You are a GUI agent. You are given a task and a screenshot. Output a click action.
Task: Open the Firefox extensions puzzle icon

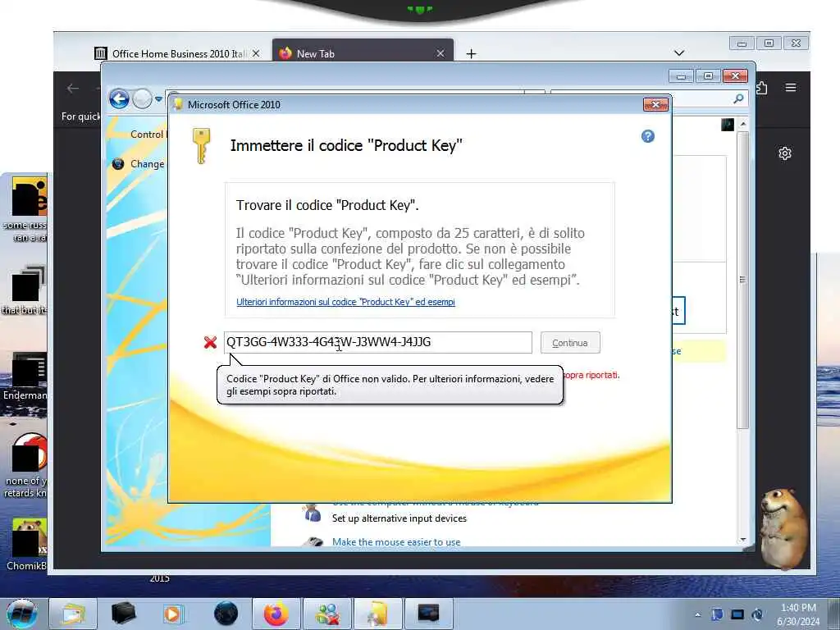[762, 88]
